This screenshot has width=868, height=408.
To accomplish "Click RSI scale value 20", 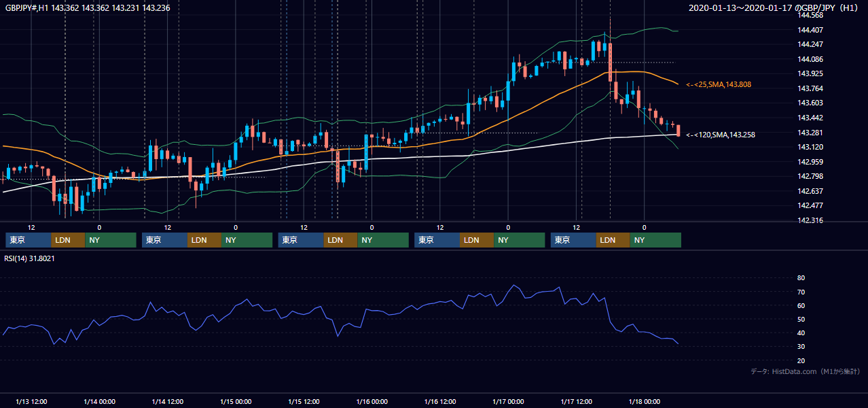I will click(801, 361).
